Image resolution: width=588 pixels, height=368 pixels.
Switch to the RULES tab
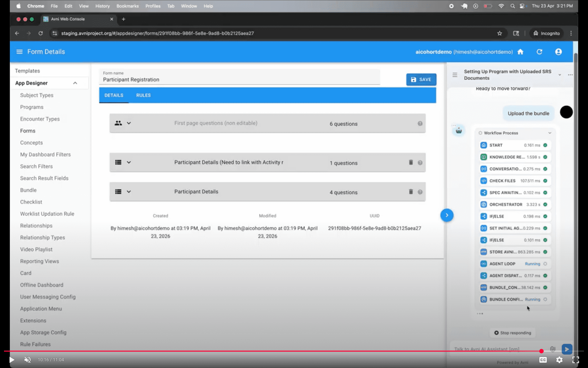143,95
